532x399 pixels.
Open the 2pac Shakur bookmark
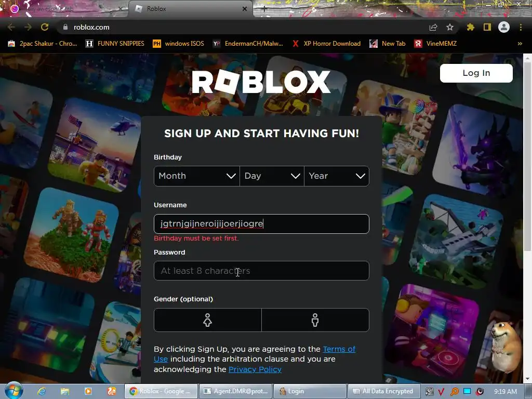[43, 44]
